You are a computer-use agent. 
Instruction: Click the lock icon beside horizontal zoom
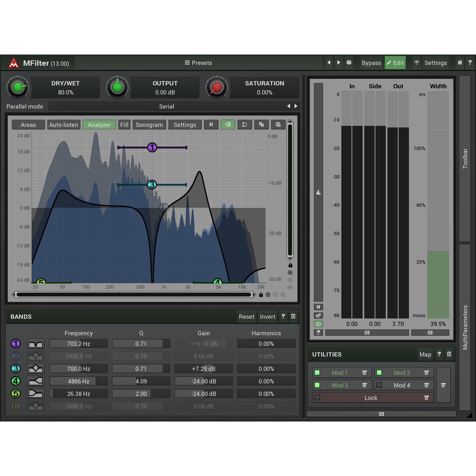[x=261, y=295]
